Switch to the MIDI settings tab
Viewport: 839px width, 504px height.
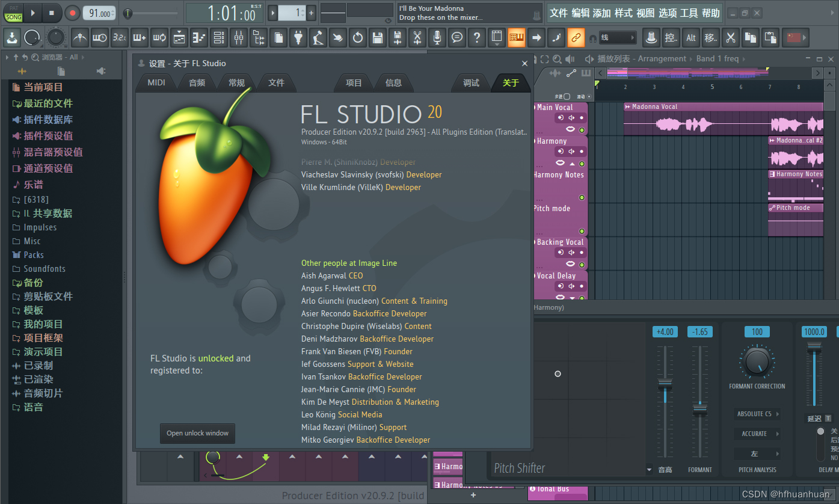pyautogui.click(x=156, y=83)
